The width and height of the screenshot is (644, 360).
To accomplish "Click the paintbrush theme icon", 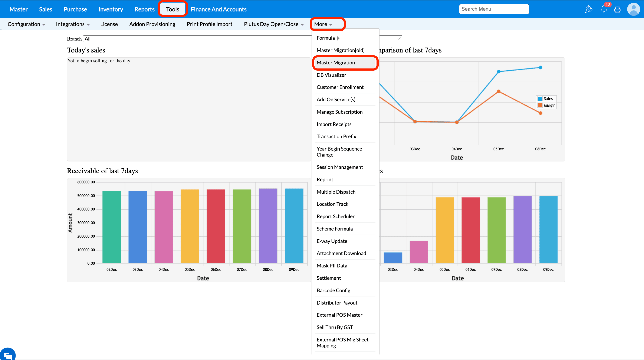I will [x=588, y=9].
